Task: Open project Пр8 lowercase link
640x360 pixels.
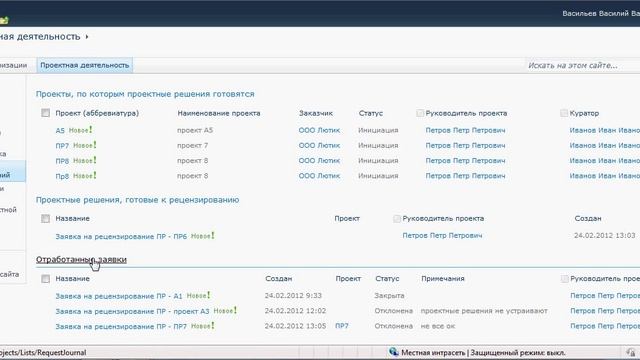Action: pyautogui.click(x=62, y=176)
